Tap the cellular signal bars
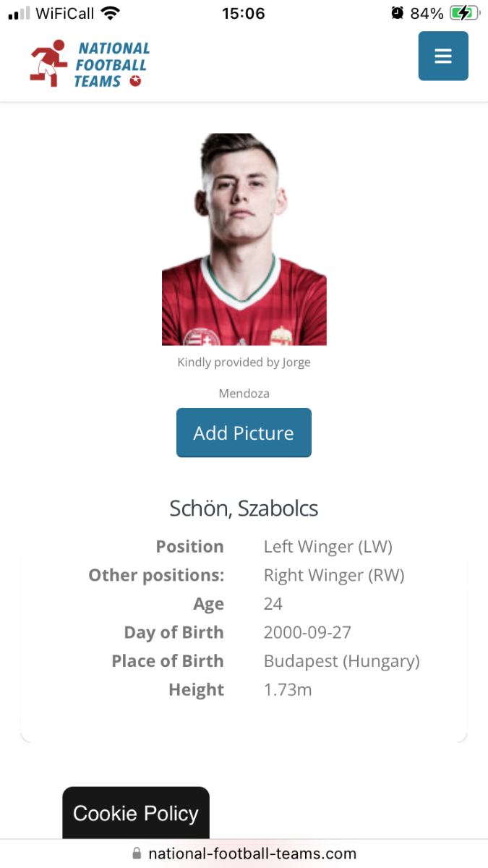Viewport: 488px width, 868px height. point(20,13)
